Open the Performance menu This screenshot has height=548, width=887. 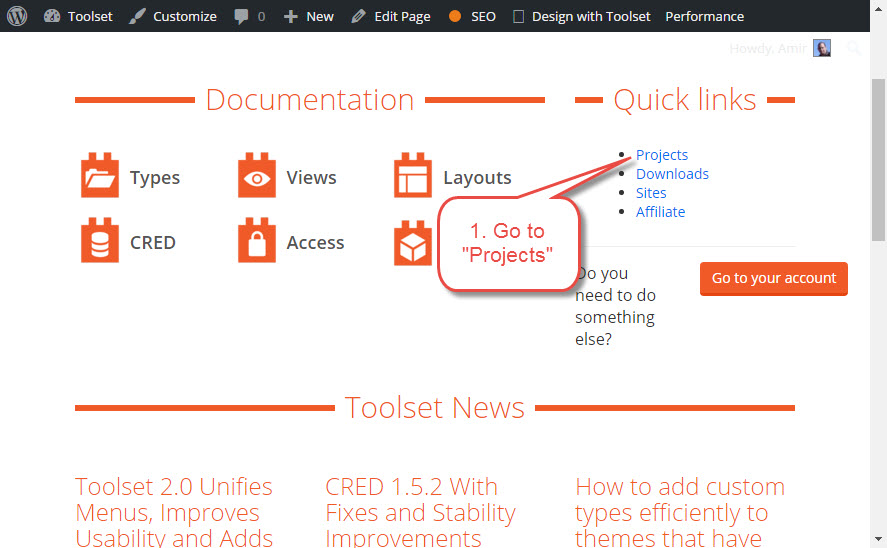tap(704, 16)
